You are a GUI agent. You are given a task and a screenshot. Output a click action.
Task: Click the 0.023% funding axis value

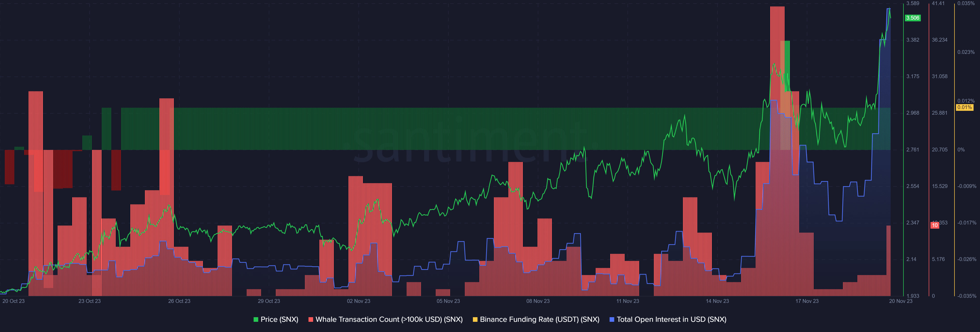click(x=966, y=52)
